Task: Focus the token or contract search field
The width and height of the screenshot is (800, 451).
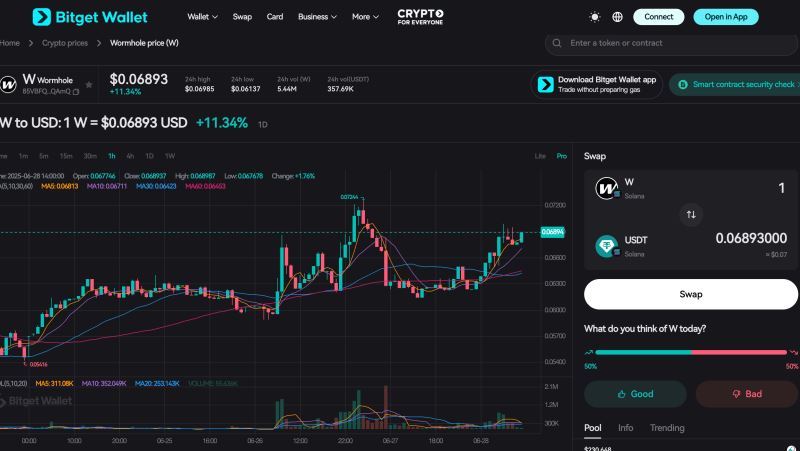Action: 675,44
